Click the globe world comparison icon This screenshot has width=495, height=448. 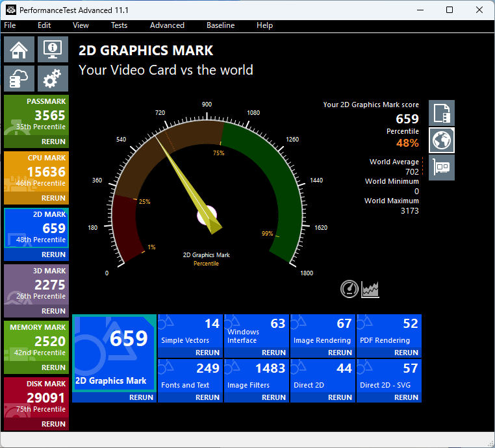tap(442, 140)
